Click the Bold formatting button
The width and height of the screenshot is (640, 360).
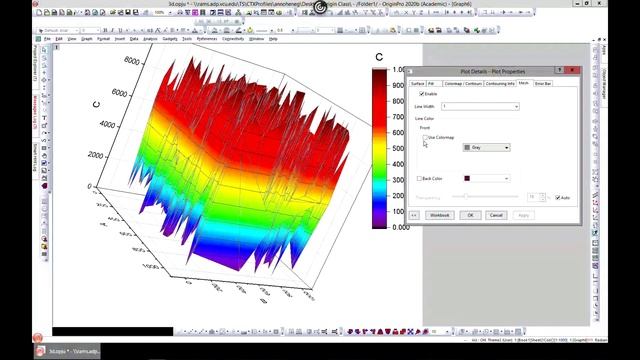(105, 31)
